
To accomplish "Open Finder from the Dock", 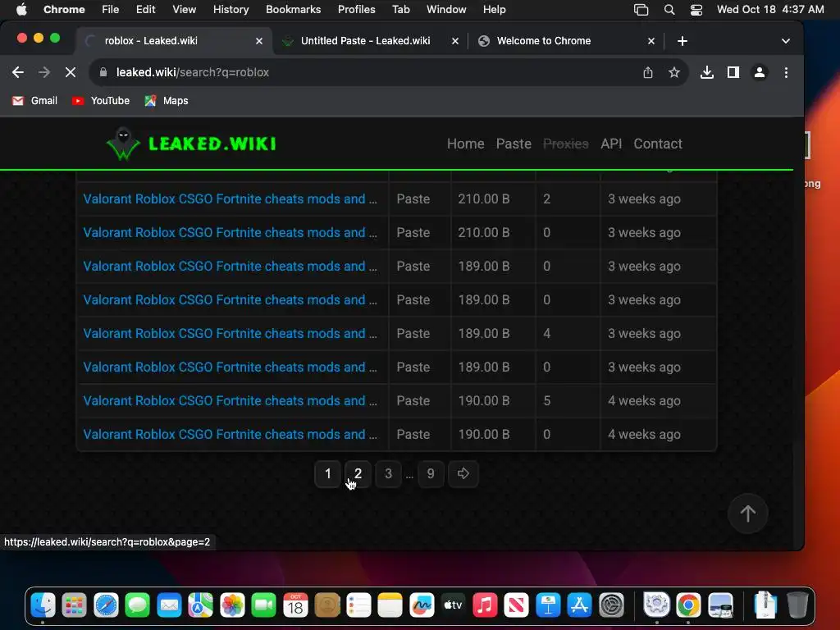I will (x=43, y=605).
